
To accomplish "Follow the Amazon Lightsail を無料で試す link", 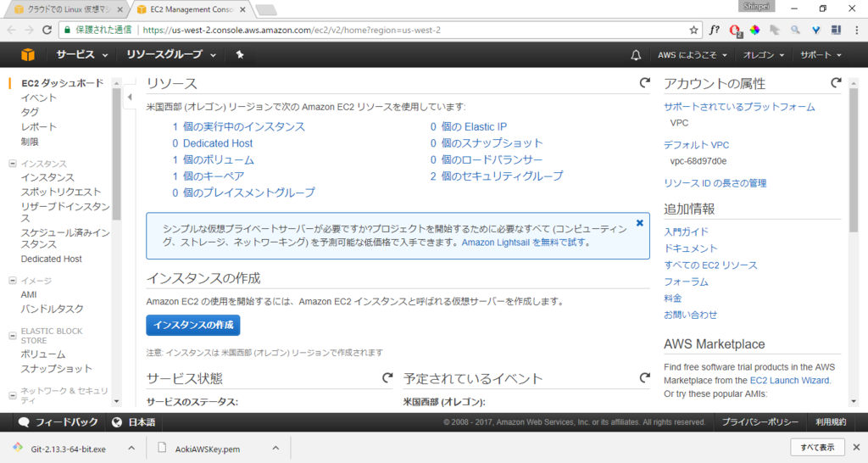I will tap(523, 242).
